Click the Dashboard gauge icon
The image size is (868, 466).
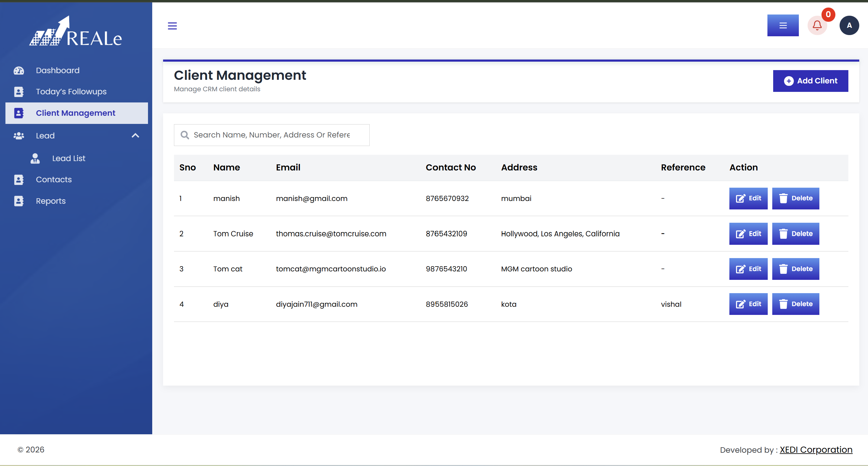tap(18, 70)
